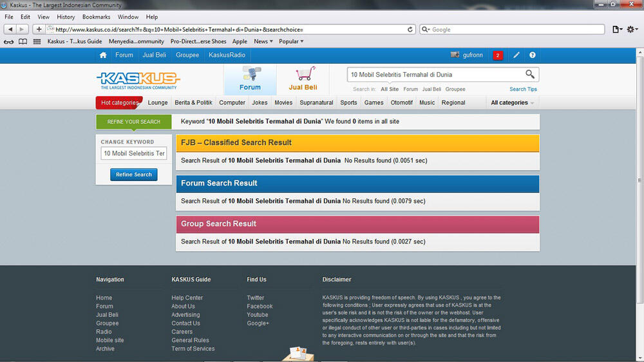Show bookmarks with open book icon
This screenshot has width=644, height=362.
[x=23, y=41]
